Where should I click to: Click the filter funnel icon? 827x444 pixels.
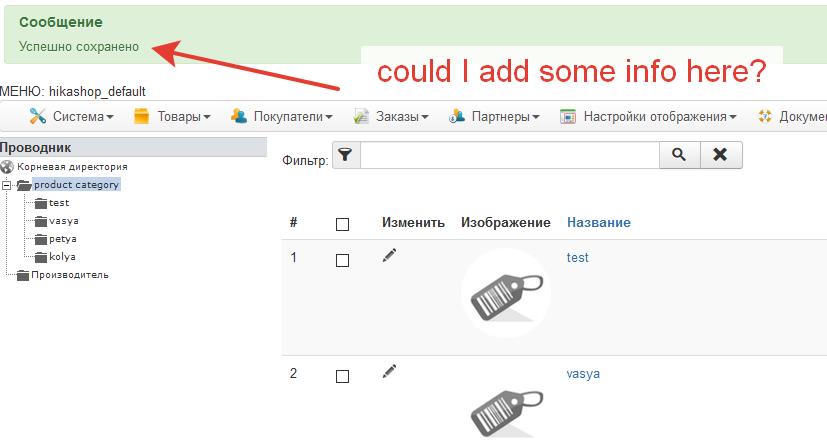point(345,155)
